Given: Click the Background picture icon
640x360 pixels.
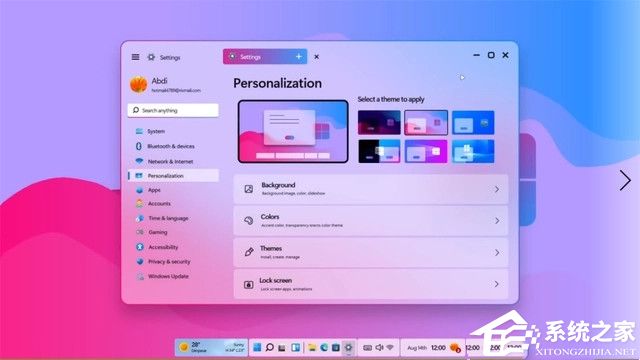Looking at the screenshot, I should pyautogui.click(x=249, y=189).
